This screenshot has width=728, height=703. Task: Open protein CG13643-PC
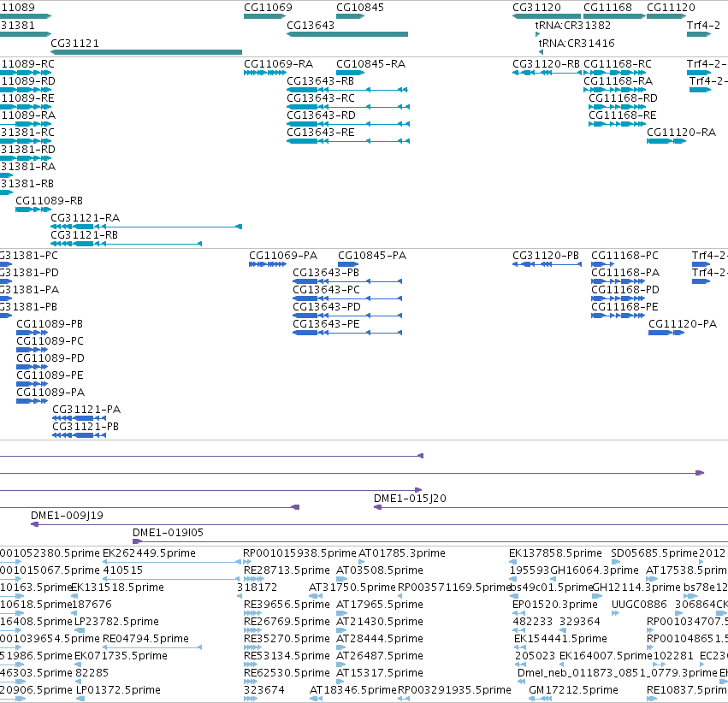point(327,290)
